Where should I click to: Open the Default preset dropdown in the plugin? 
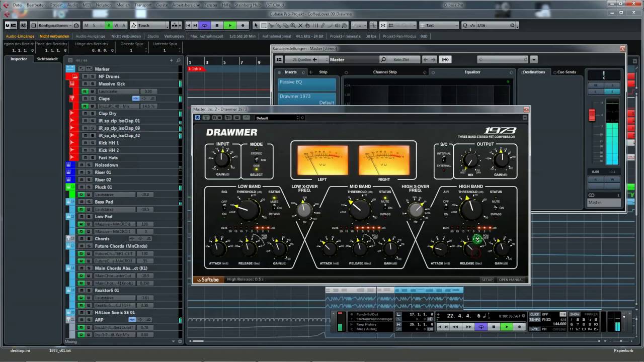pos(277,118)
